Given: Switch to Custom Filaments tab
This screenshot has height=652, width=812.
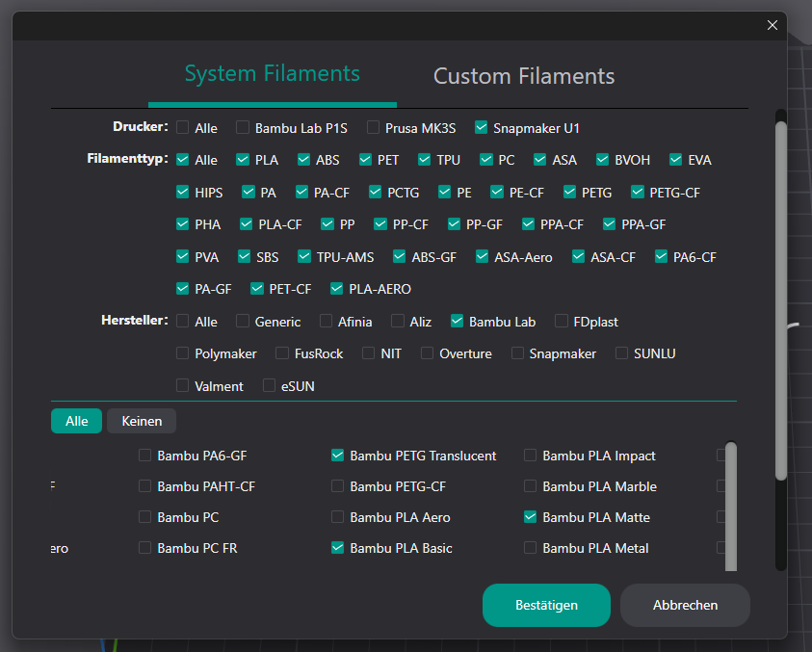Looking at the screenshot, I should click(x=523, y=76).
